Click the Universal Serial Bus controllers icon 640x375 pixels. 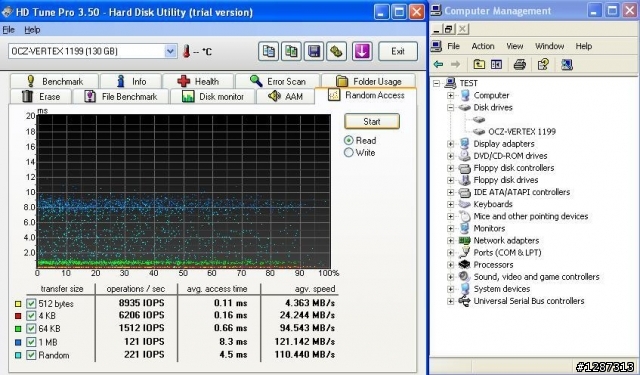click(x=464, y=301)
